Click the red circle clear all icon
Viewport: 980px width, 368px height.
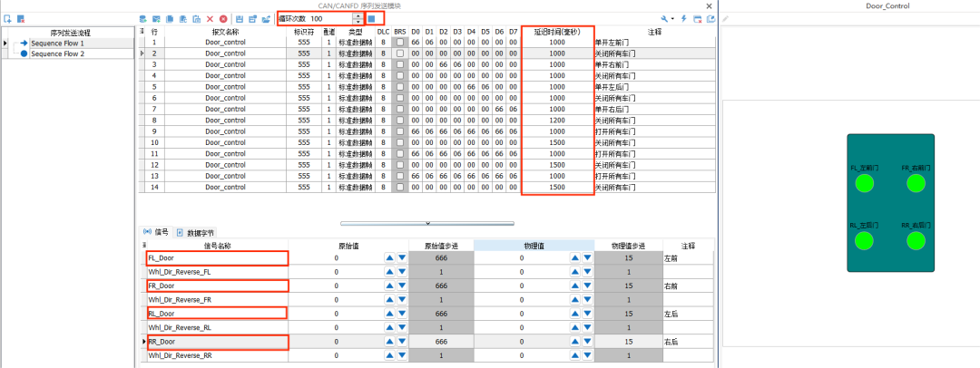223,19
